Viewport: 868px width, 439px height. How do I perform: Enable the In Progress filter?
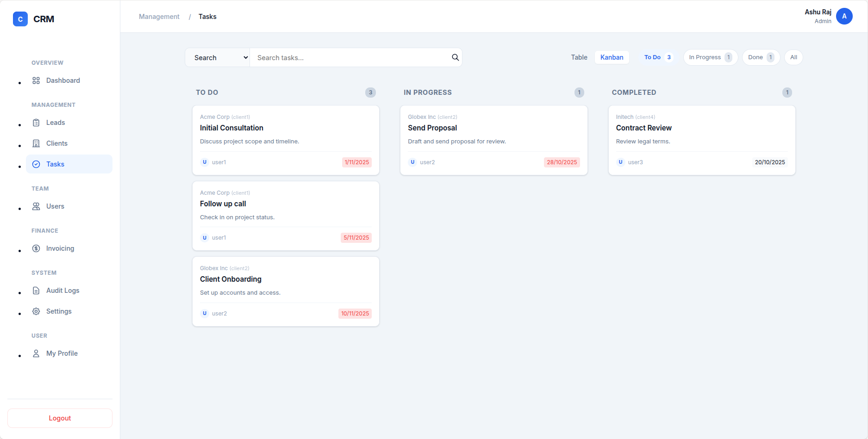tap(710, 57)
